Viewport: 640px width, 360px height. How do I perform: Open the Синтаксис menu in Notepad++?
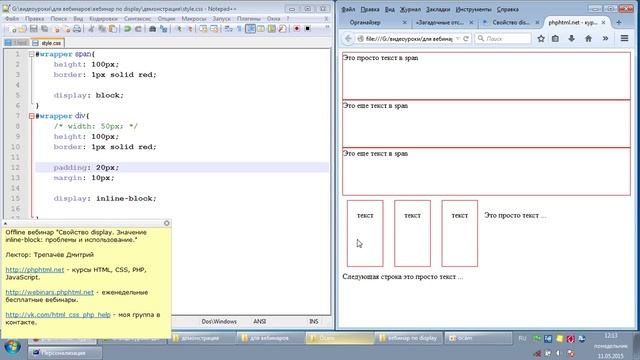138,18
